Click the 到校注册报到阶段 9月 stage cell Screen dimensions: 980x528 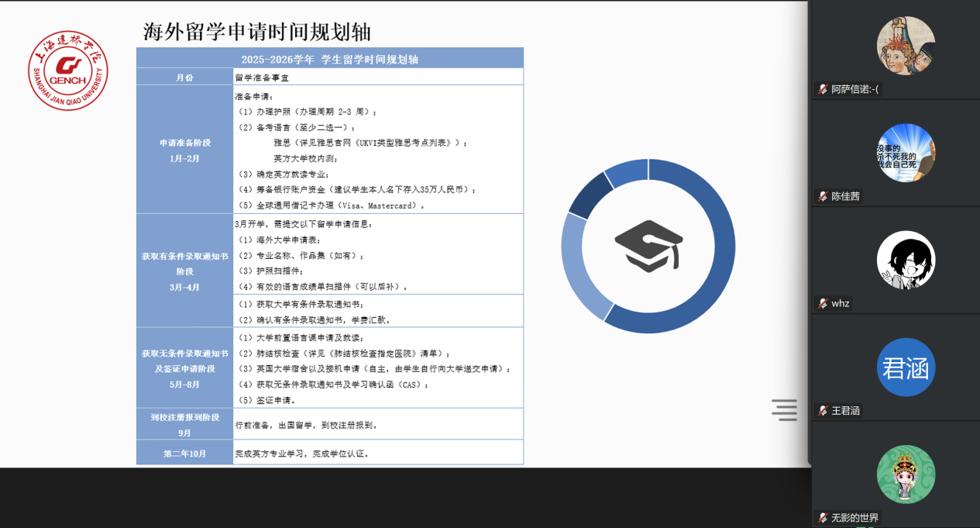point(184,424)
